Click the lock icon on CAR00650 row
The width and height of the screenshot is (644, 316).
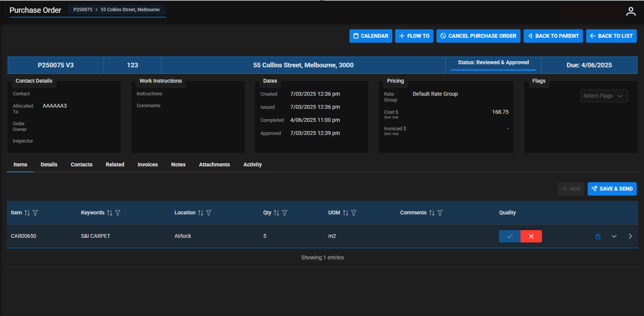598,236
